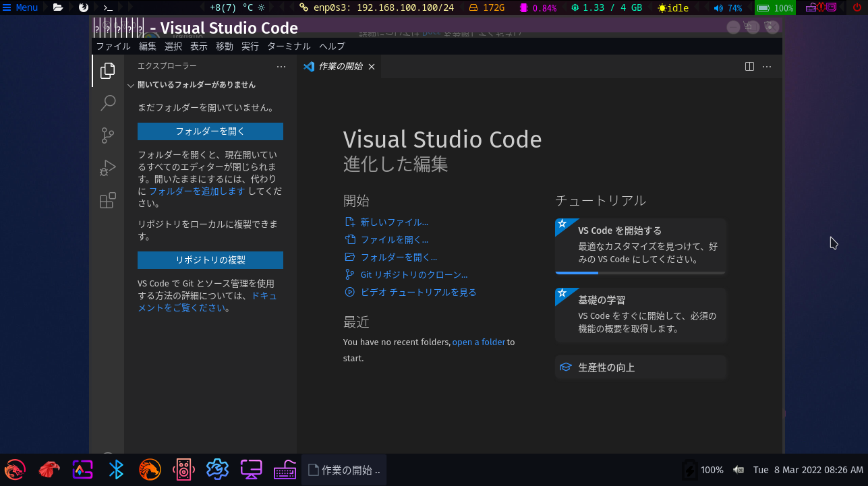Open the red dragon icon in the dock
The height and width of the screenshot is (486, 868).
coord(15,469)
